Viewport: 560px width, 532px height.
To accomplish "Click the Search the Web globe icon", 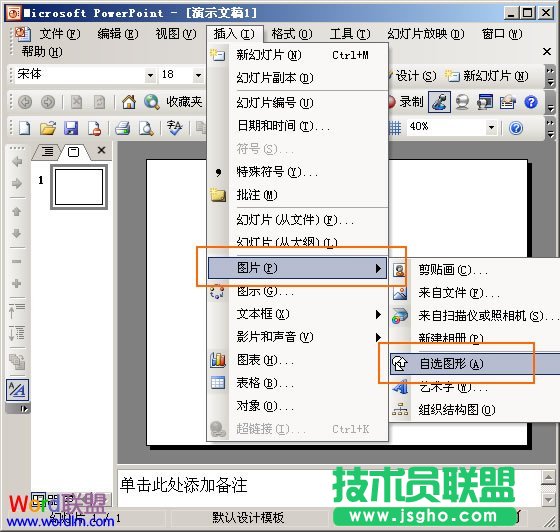I will 152,102.
